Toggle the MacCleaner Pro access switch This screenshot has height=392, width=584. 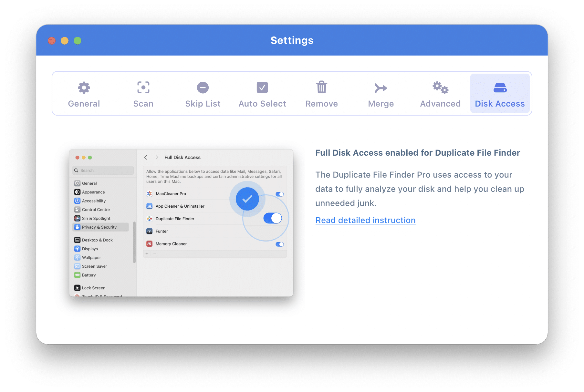pos(280,194)
